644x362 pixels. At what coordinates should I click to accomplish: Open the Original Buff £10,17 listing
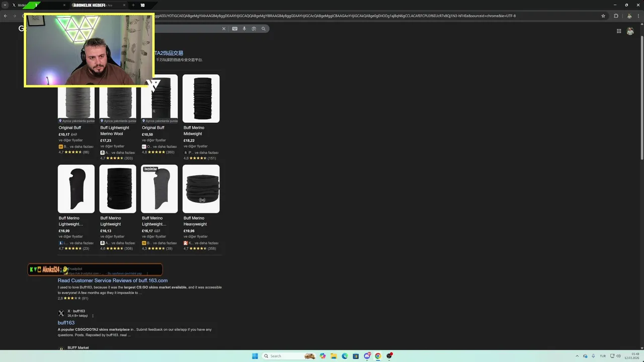[69, 128]
